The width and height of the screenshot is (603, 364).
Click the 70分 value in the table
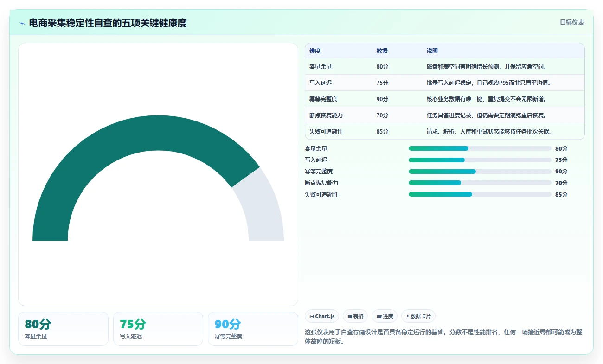(x=382, y=115)
